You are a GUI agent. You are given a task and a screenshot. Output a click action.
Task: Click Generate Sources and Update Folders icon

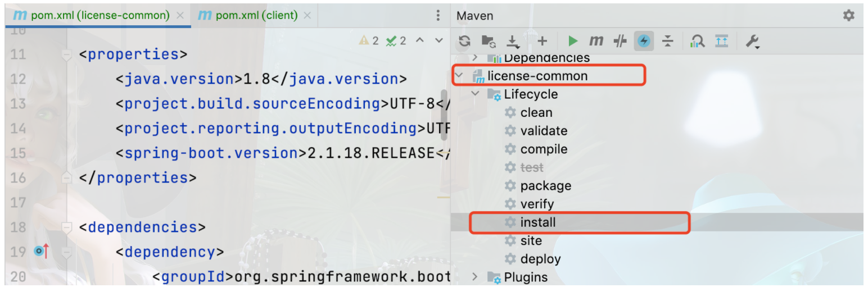[x=488, y=41]
